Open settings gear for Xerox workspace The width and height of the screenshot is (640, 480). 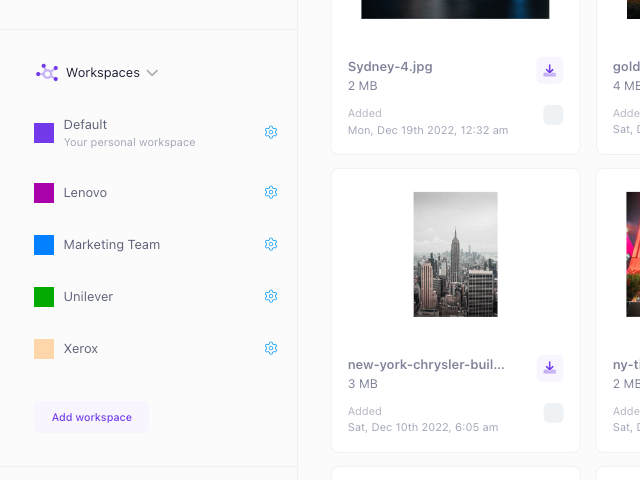pyautogui.click(x=271, y=348)
